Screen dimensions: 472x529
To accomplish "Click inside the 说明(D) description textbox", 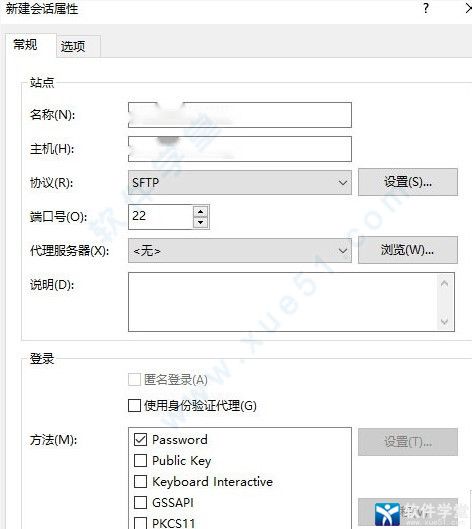I will coord(283,302).
